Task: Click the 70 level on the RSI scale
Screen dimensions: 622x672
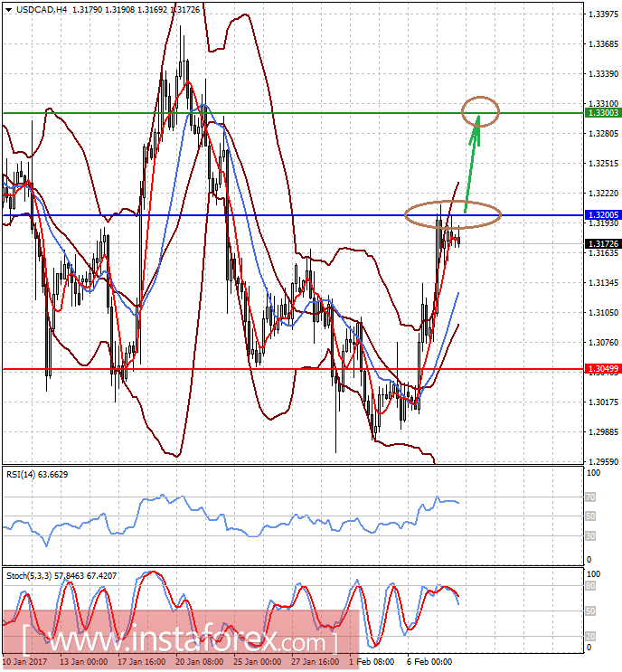Action: coord(592,497)
